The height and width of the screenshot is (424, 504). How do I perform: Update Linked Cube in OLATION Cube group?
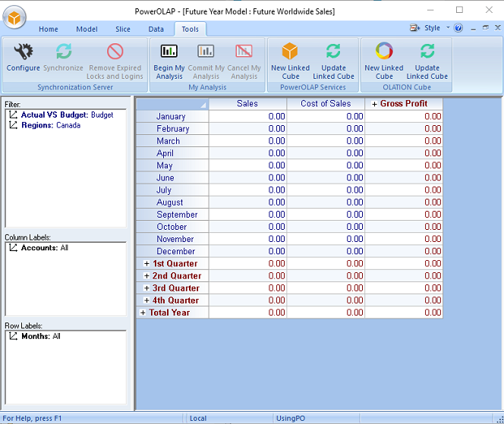click(427, 61)
